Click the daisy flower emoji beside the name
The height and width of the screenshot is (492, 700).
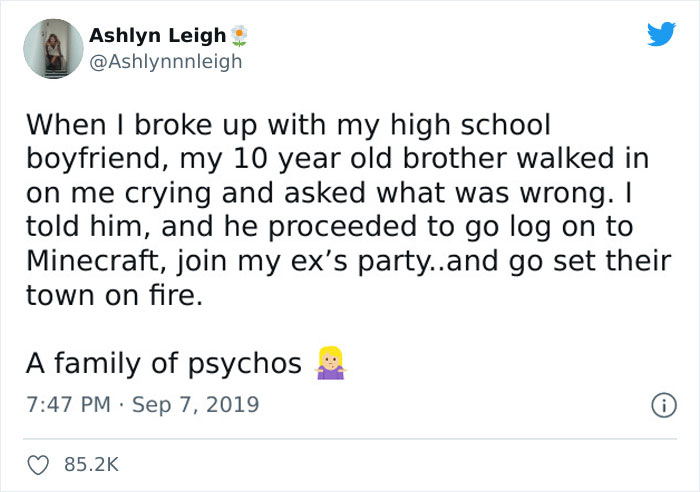239,36
